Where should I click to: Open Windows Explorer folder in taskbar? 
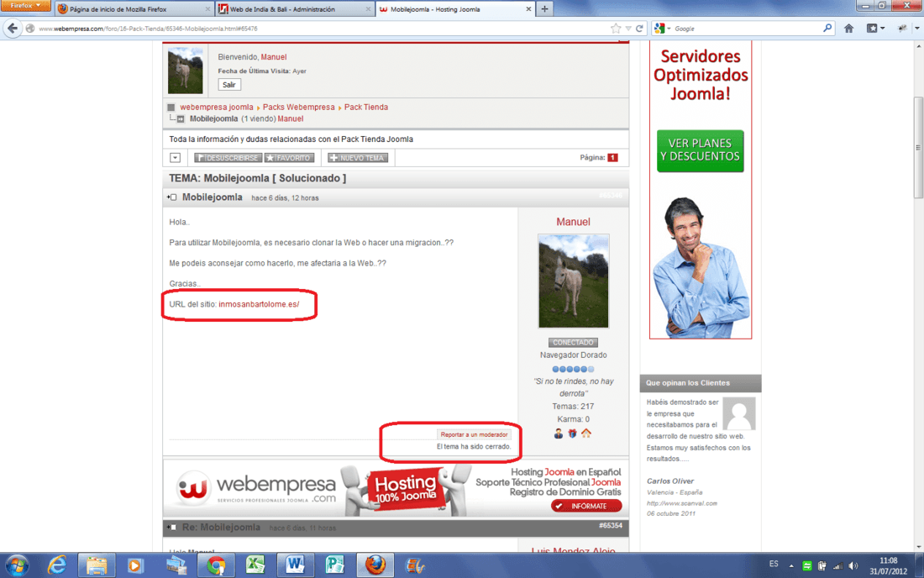[96, 565]
